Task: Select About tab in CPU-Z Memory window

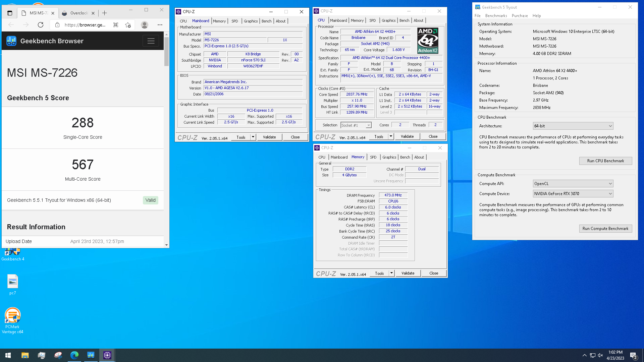Action: pyautogui.click(x=419, y=157)
